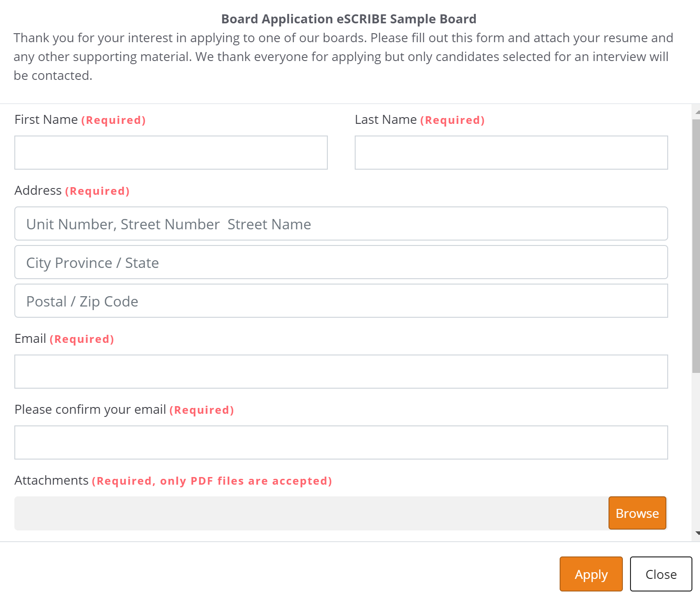Screen dimensions: 700x600
Task: Click the Last Name label text
Action: (386, 120)
